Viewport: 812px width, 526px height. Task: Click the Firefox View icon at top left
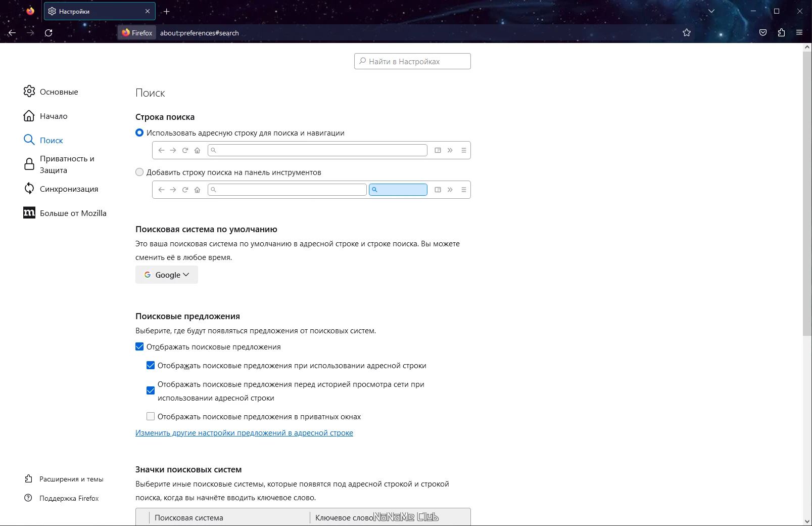point(30,11)
